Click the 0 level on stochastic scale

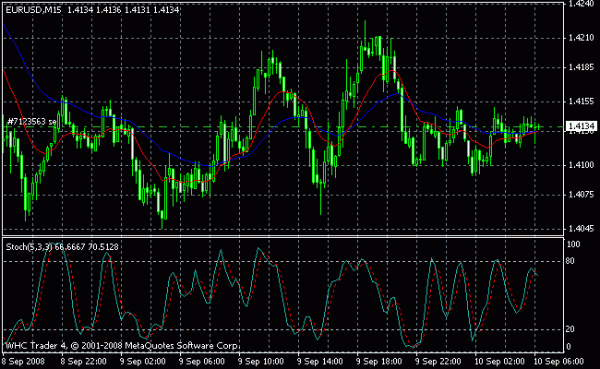point(568,346)
